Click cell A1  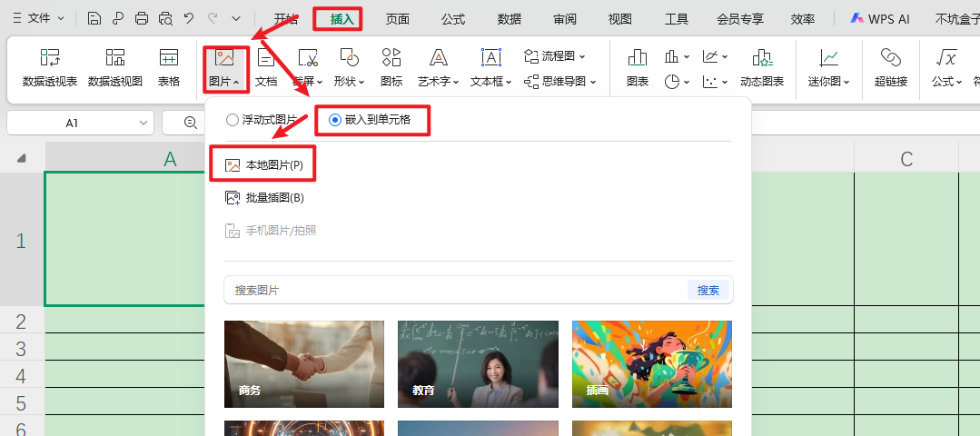click(125, 239)
